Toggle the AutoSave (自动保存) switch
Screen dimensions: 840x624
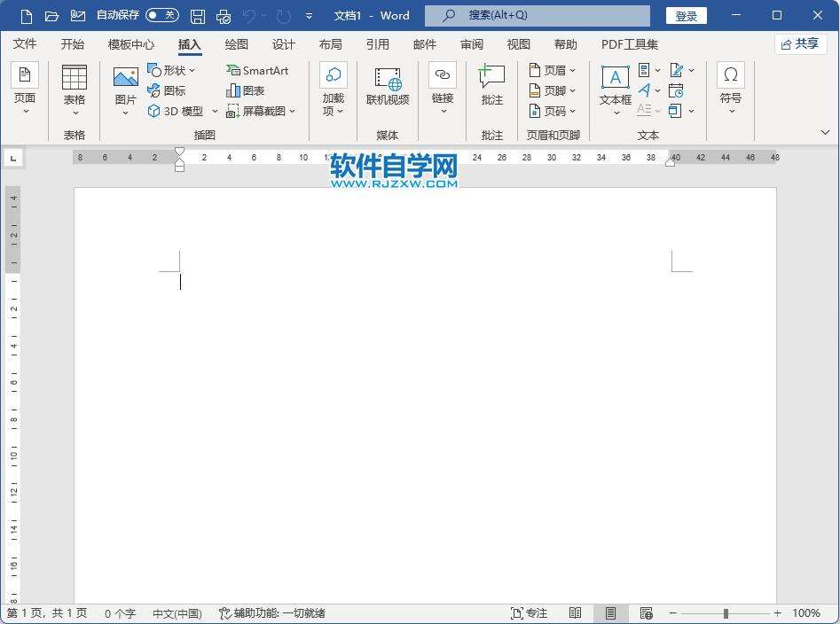(x=161, y=15)
